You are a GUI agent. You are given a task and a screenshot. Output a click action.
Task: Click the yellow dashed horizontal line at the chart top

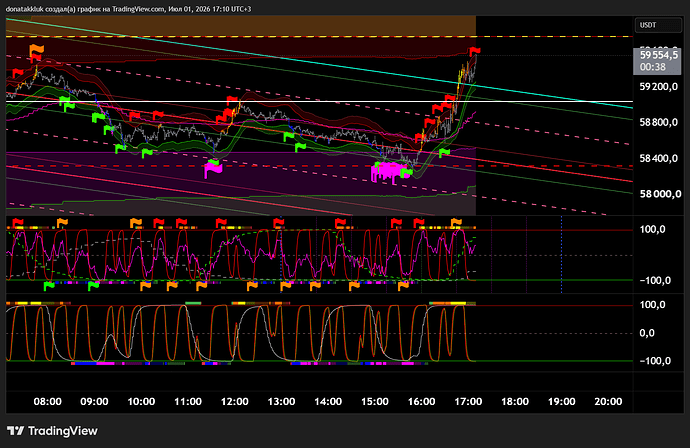319,37
